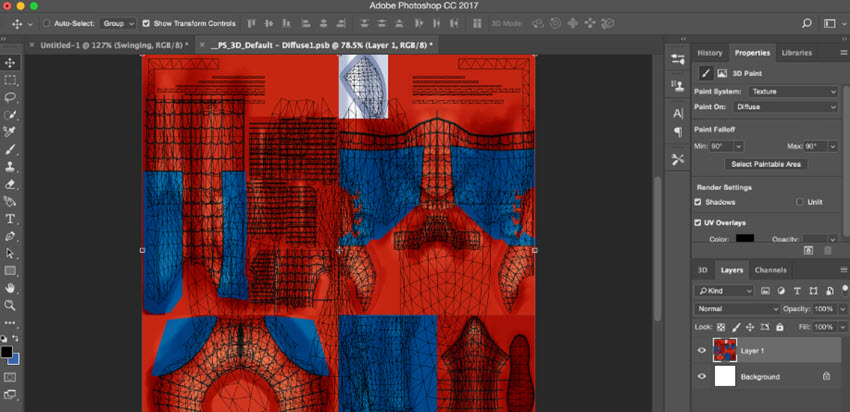Open the Clone Source panel icon

click(678, 85)
